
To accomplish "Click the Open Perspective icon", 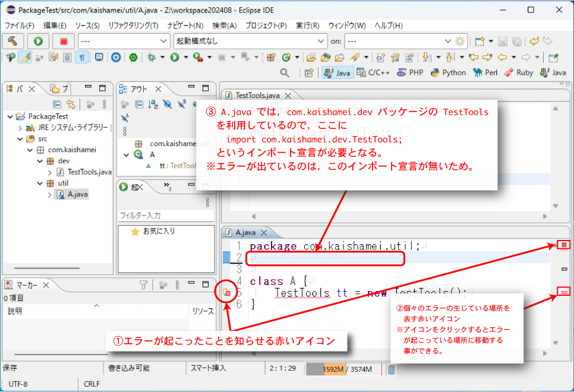I will click(309, 72).
